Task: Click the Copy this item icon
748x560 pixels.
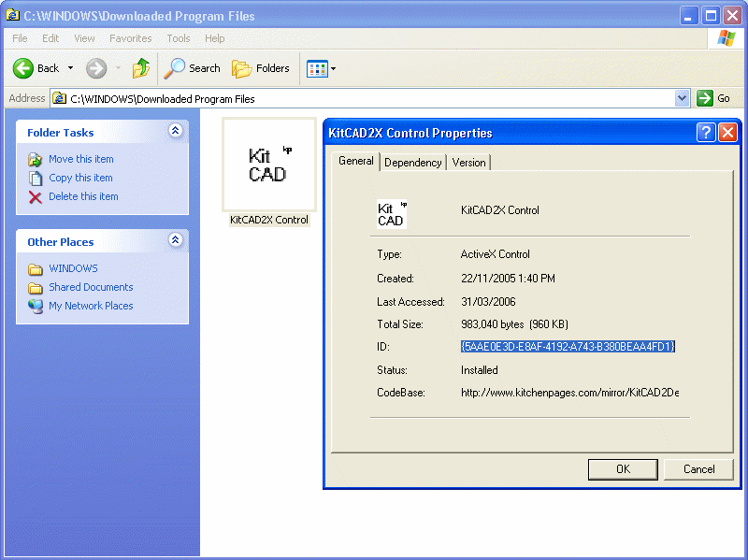Action: [36, 178]
